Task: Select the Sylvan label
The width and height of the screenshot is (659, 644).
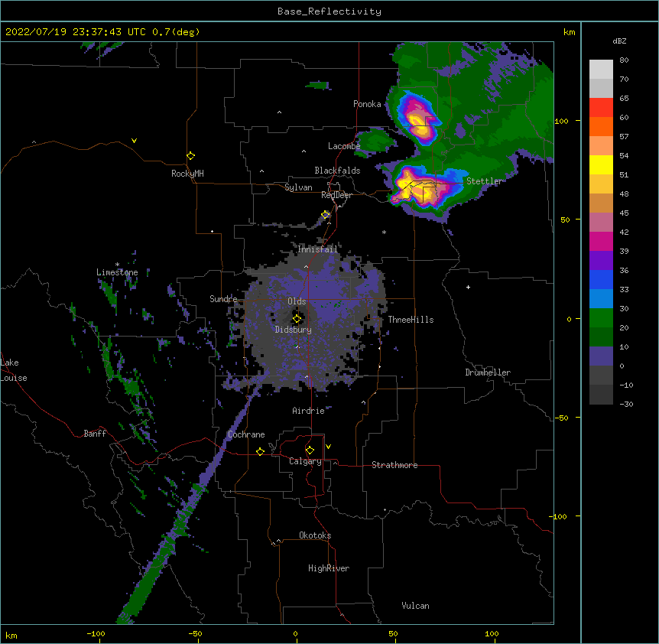Action: pos(298,187)
